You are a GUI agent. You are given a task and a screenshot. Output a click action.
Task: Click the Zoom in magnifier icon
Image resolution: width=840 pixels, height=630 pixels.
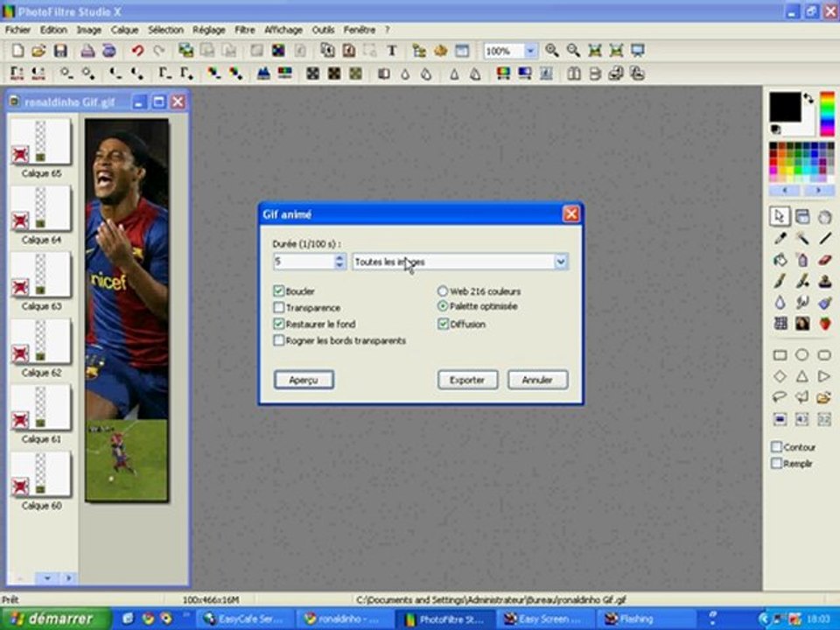coord(552,51)
